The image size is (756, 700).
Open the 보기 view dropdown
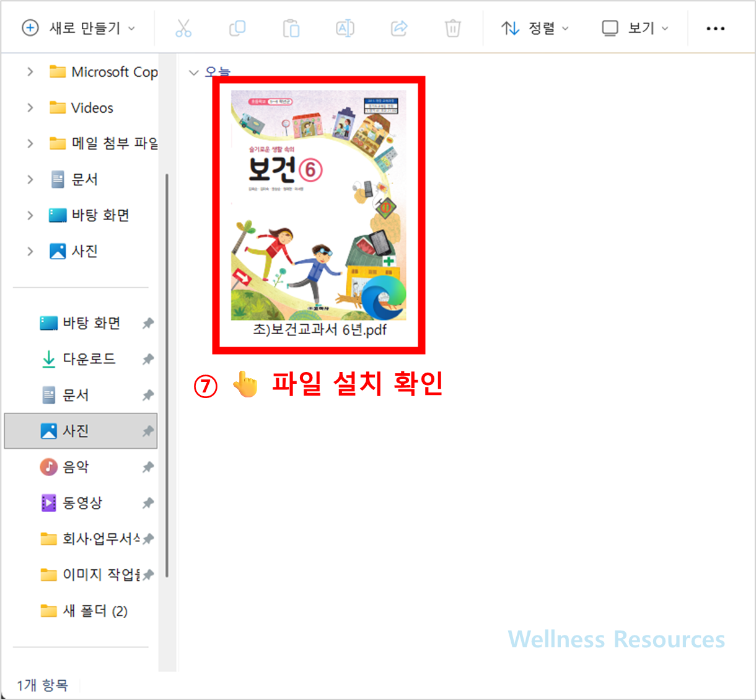coord(636,28)
